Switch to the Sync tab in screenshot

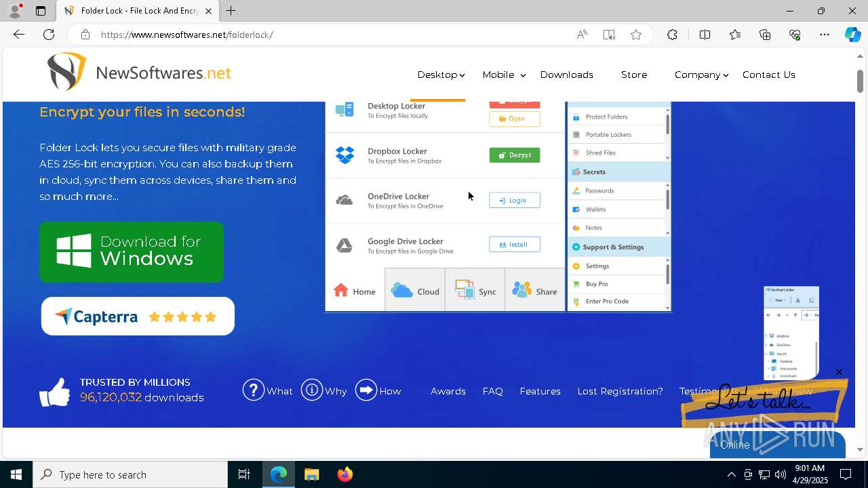475,291
